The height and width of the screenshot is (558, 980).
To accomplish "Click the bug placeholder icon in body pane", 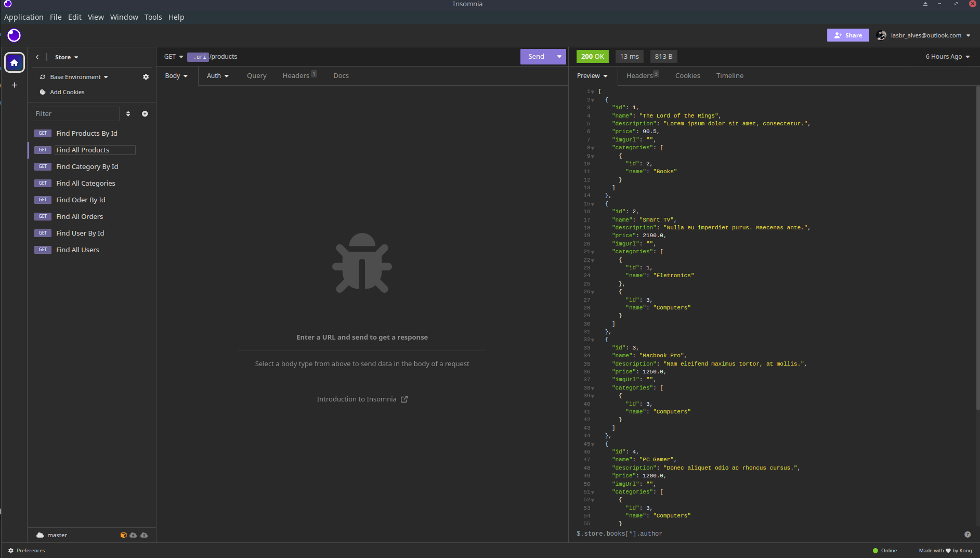I will pyautogui.click(x=362, y=263).
